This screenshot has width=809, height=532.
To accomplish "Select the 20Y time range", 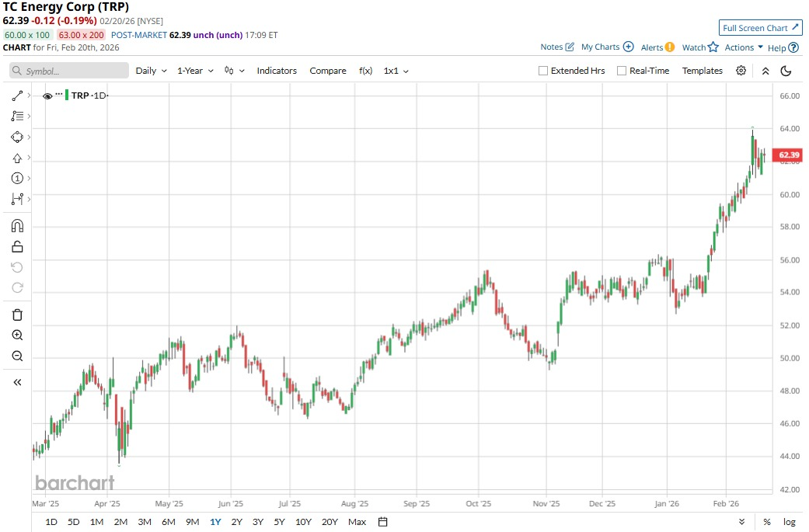I will pos(330,522).
